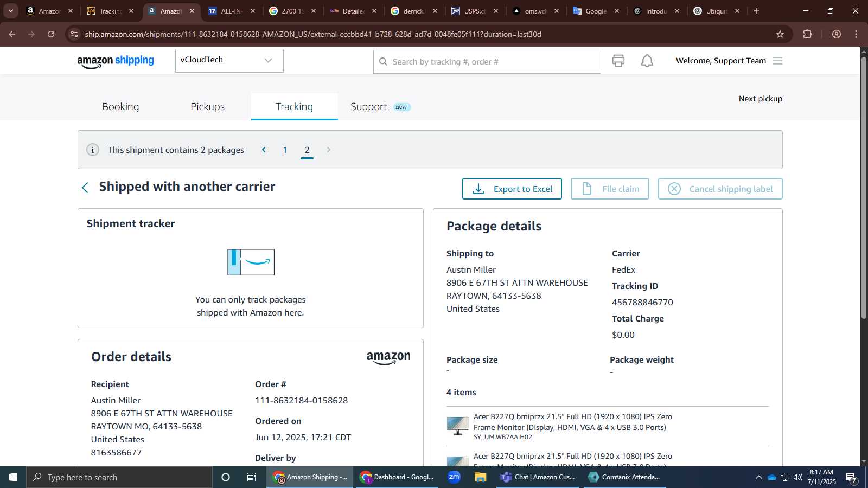868x488 pixels.
Task: Click the site info icon in address bar
Action: [x=74, y=34]
